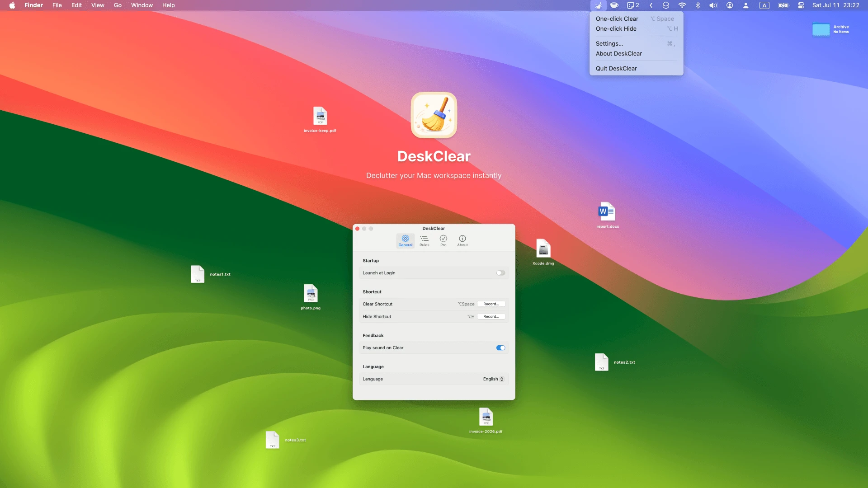The image size is (868, 488).
Task: Quit DeskClear from the menu
Action: point(636,68)
